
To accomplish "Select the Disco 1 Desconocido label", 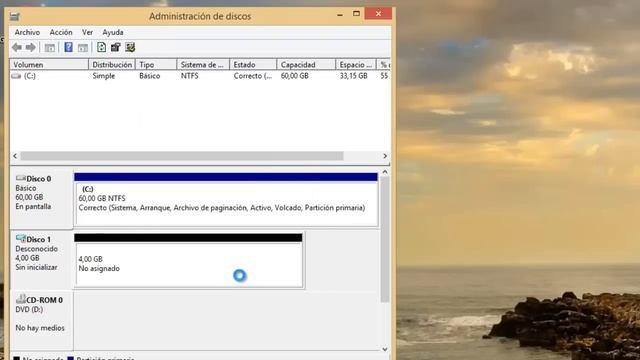I will [x=41, y=259].
